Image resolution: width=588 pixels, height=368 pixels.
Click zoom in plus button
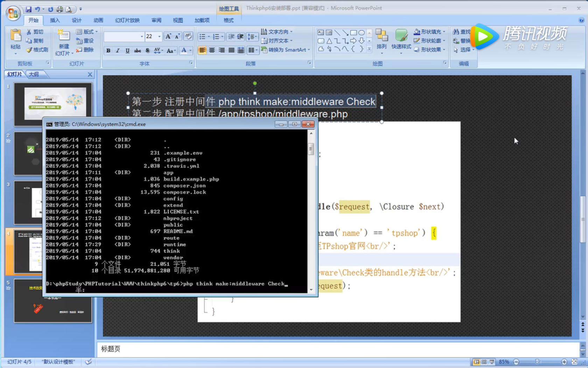coord(564,362)
